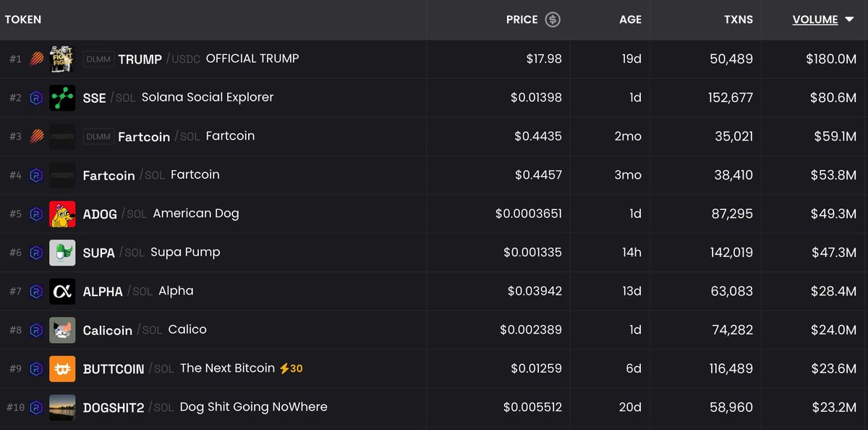The image size is (868, 430).
Task: Open the DOGSHIT2 sunset logo thumbnail
Action: pyautogui.click(x=62, y=408)
